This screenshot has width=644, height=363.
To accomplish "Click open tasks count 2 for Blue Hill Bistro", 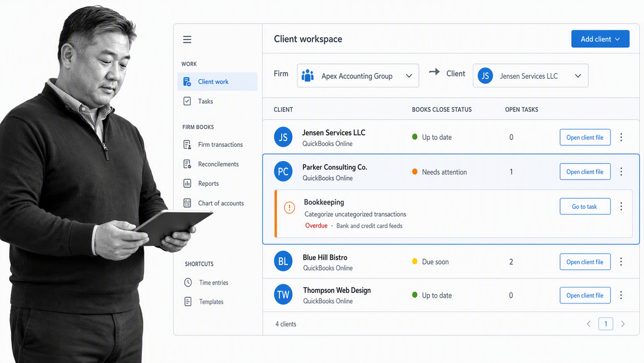I will tap(511, 262).
